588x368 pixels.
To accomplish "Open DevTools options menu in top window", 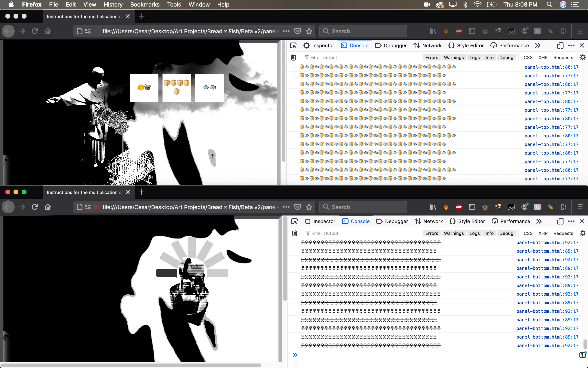I will click(x=571, y=46).
